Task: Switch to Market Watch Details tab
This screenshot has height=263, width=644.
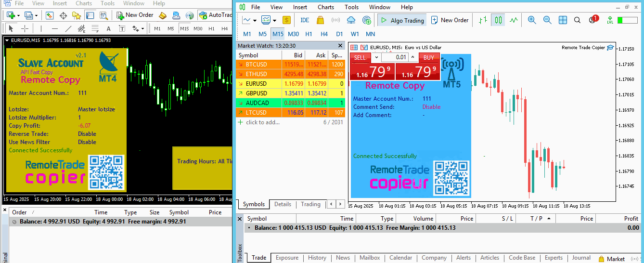Action: (283, 204)
